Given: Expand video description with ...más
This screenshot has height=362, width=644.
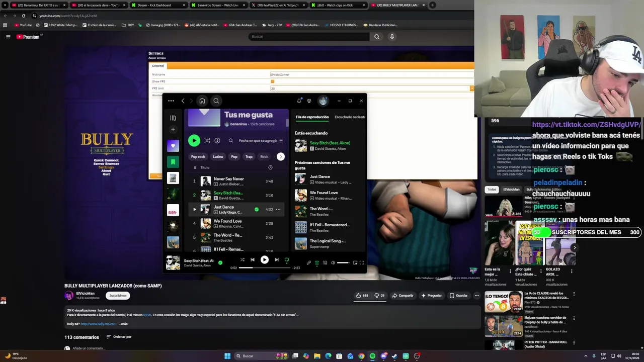Looking at the screenshot, I should tap(123, 324).
